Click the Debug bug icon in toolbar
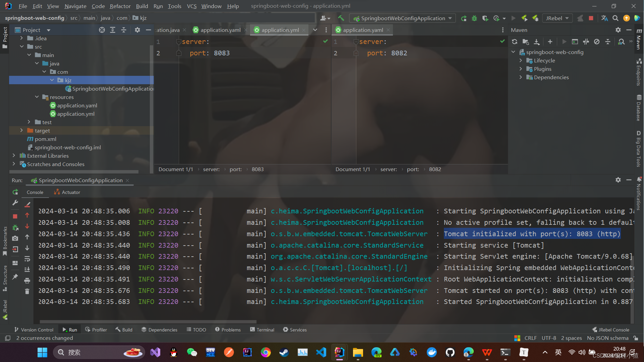644x362 pixels. tap(474, 18)
